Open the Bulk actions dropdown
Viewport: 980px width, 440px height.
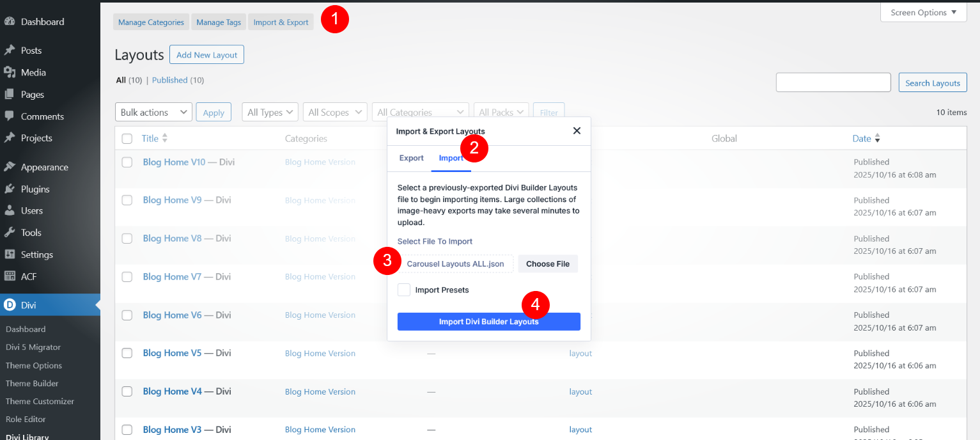(x=153, y=112)
